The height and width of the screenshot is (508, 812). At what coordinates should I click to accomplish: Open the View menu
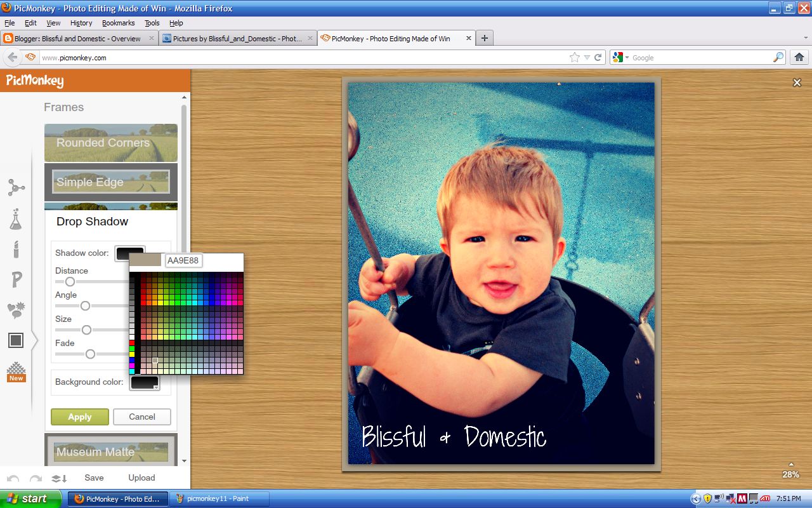[53, 23]
